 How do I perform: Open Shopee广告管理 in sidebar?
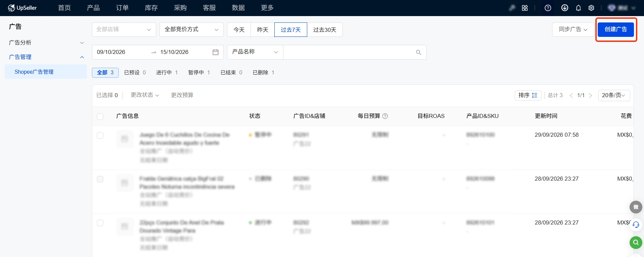coord(46,72)
